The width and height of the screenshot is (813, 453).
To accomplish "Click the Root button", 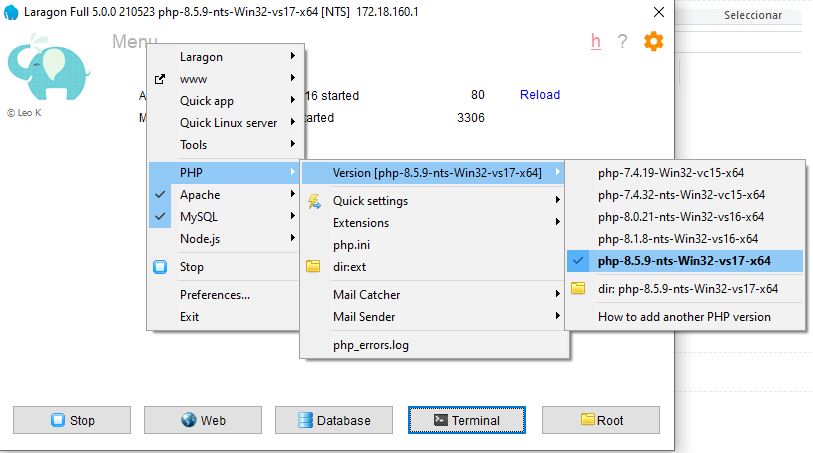I will pyautogui.click(x=601, y=420).
